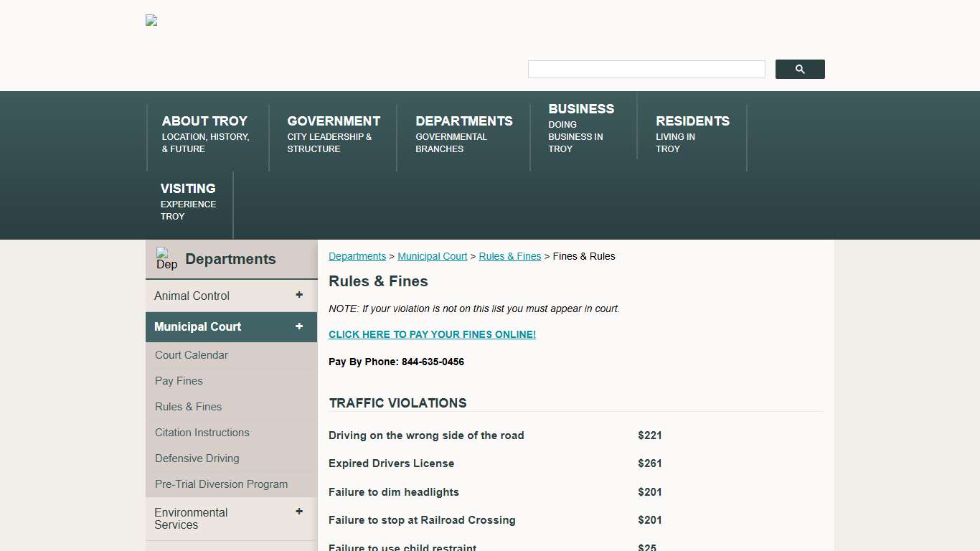
Task: Open Court Calendar in the sidebar
Action: [x=192, y=355]
